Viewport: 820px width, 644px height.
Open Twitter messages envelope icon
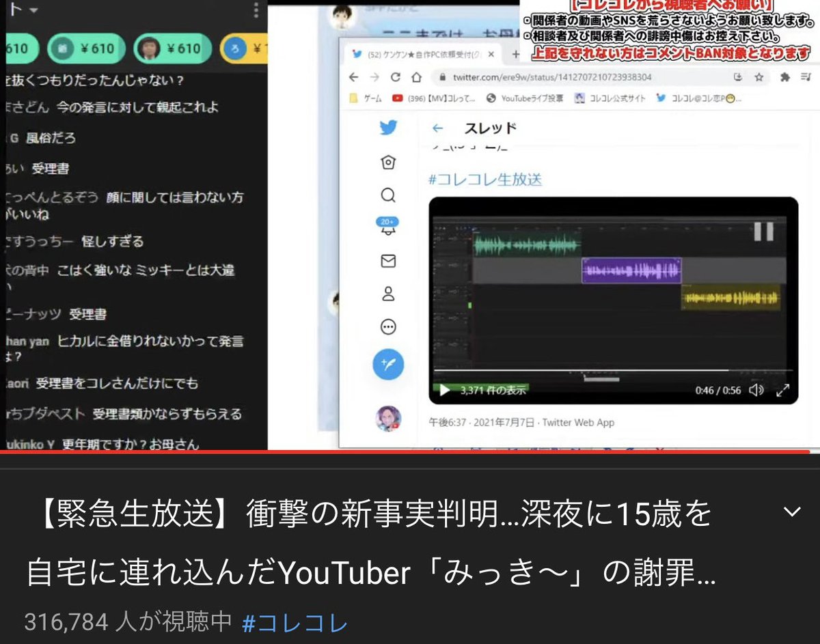[388, 261]
